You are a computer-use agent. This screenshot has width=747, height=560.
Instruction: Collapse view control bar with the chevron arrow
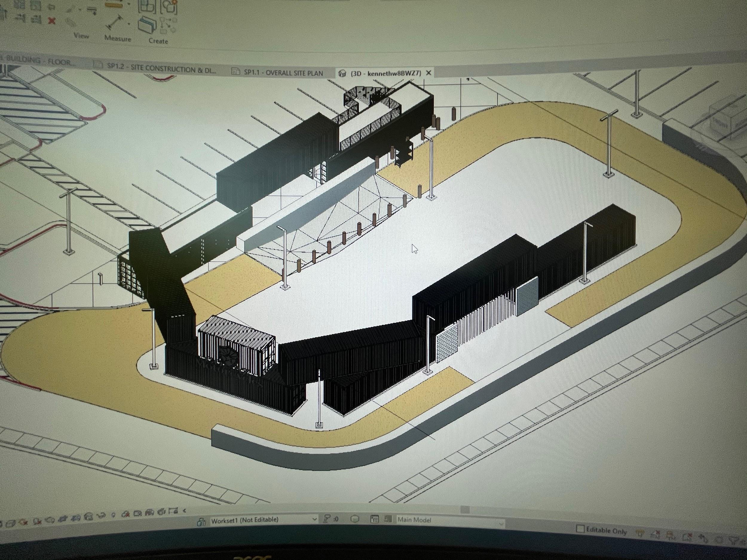click(185, 511)
